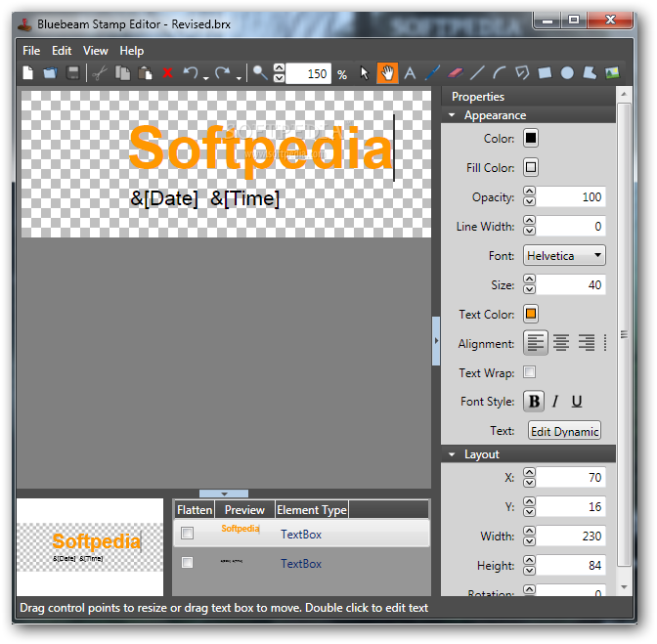Increase Width with the up stepper
Viewport: 657px width, 644px height.
(530, 531)
